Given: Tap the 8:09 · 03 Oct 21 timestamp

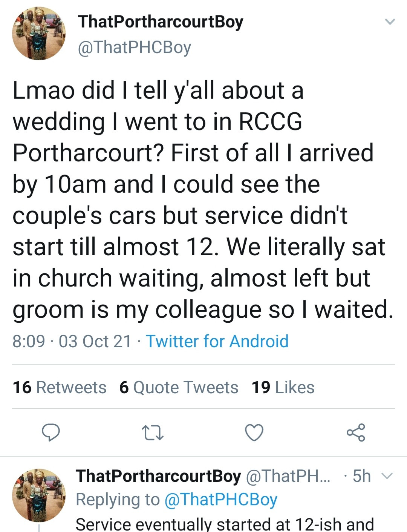Looking at the screenshot, I should click(x=72, y=341).
